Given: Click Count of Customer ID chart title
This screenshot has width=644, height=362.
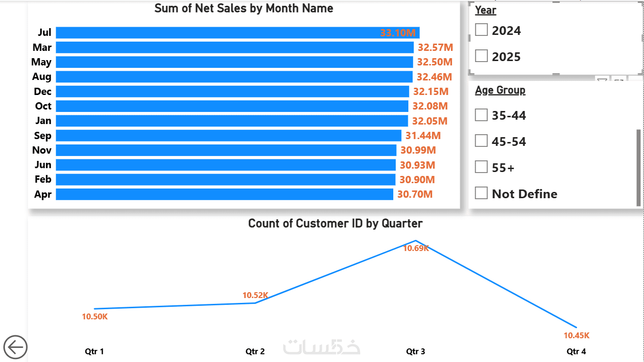Looking at the screenshot, I should (335, 223).
